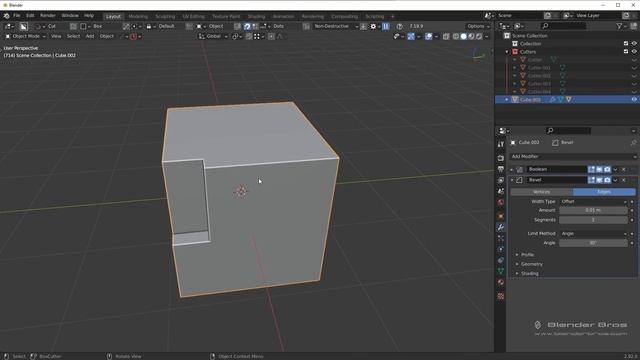Click the Blender logo menu icon
The height and width of the screenshot is (360, 640).
(7, 16)
